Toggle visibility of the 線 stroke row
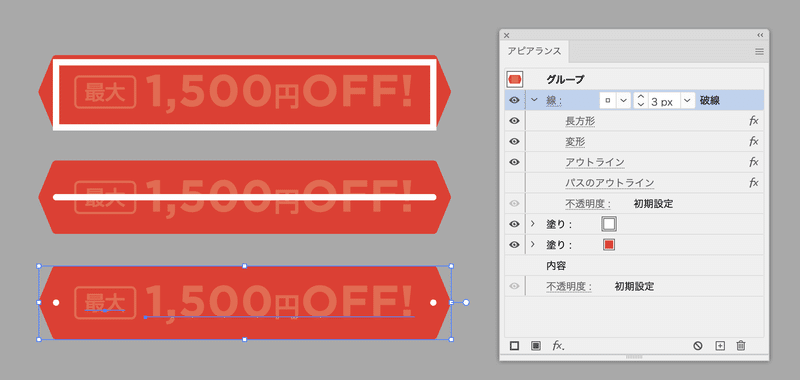 tap(515, 100)
